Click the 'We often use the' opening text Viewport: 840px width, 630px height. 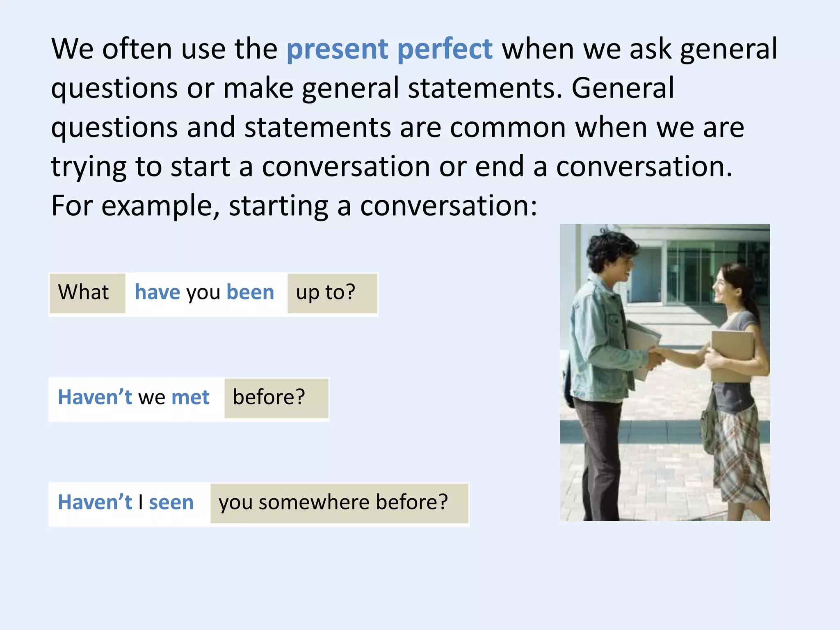click(164, 49)
